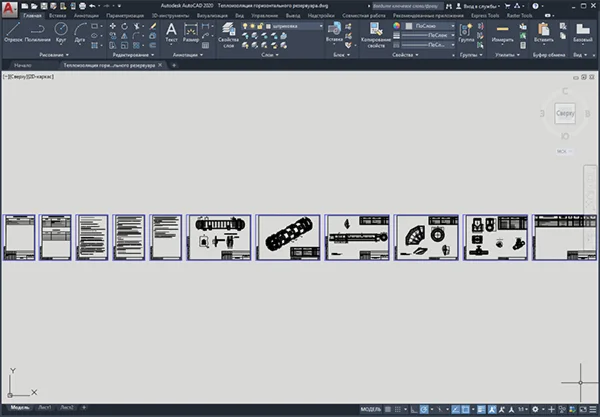
Task: Expand the Аннотации panel
Action: point(188,55)
